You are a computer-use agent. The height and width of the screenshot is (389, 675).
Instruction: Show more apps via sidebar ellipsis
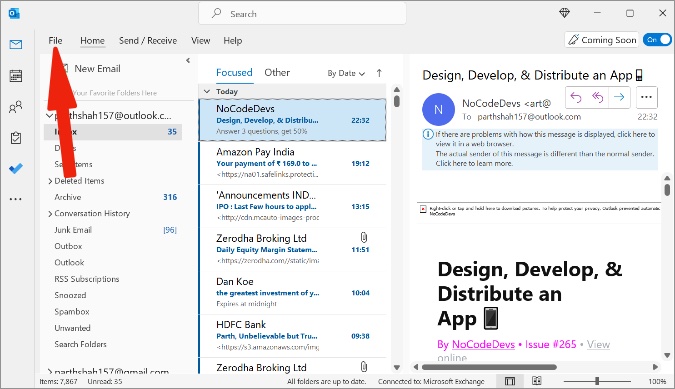(15, 199)
